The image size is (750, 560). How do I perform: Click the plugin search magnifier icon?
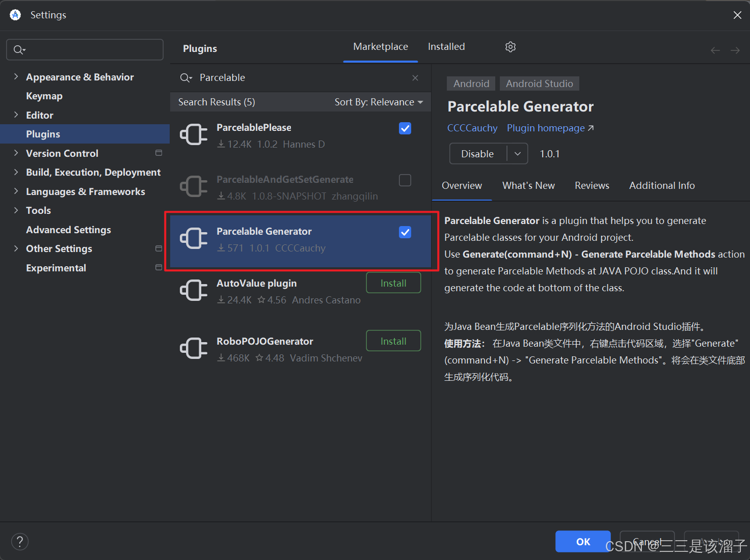pyautogui.click(x=185, y=78)
